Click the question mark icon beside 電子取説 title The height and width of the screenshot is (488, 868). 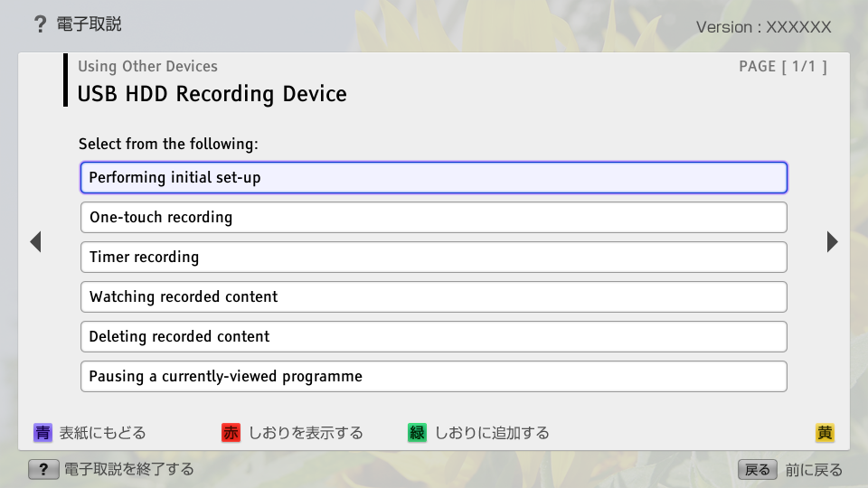pos(40,24)
